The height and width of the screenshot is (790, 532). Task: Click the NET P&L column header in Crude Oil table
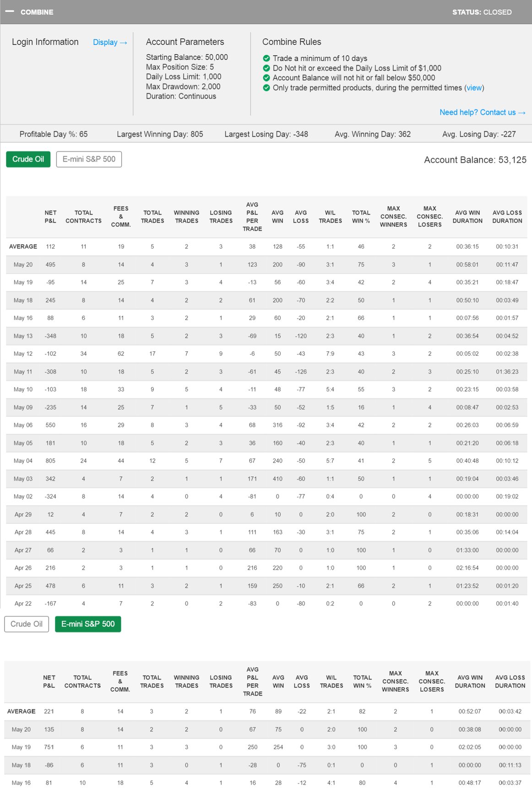[50, 217]
